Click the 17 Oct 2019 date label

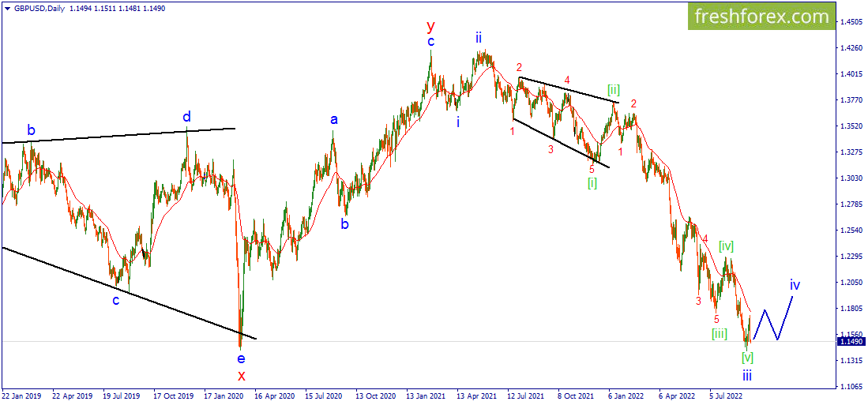coord(172,396)
